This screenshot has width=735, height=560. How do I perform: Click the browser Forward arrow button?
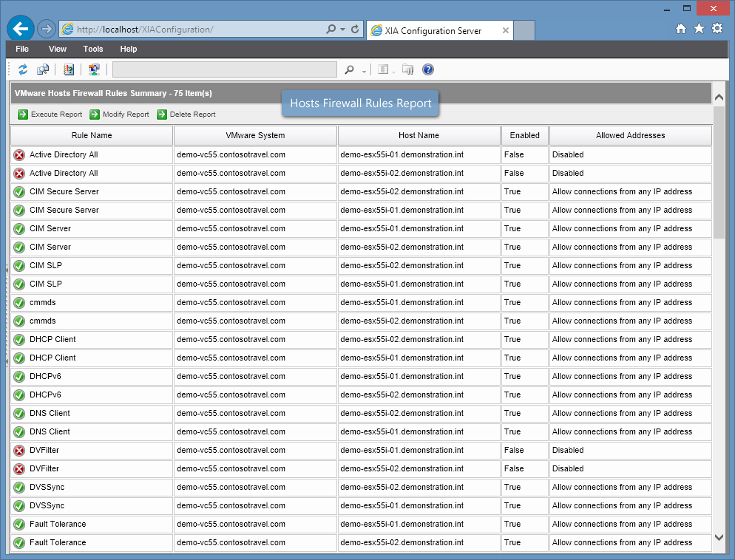tap(46, 29)
